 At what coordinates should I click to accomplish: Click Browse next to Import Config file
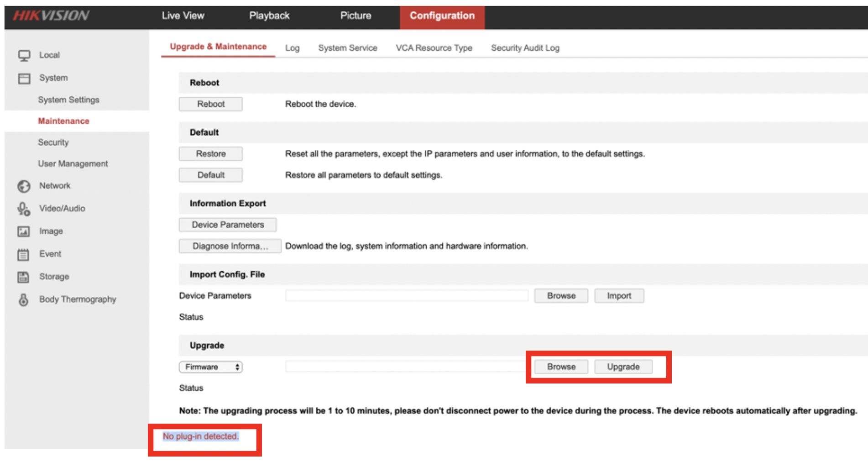point(561,296)
